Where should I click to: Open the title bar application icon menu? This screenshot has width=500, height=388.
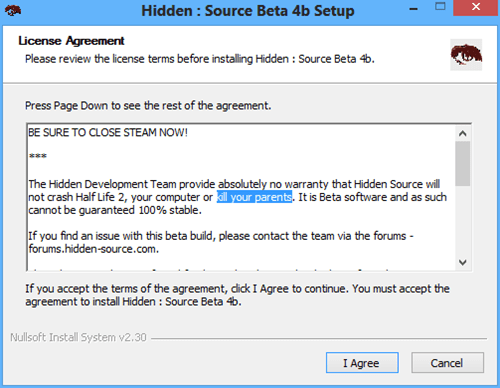13,10
